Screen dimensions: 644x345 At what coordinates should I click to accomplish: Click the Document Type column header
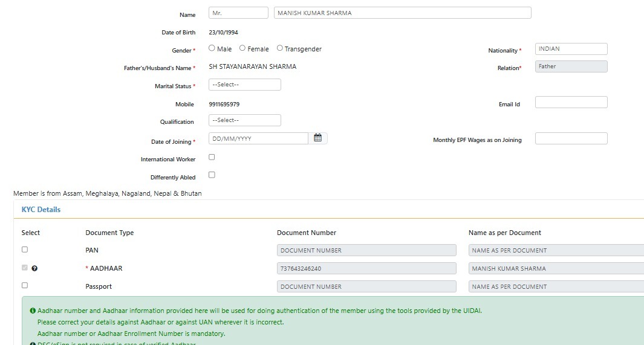point(109,233)
